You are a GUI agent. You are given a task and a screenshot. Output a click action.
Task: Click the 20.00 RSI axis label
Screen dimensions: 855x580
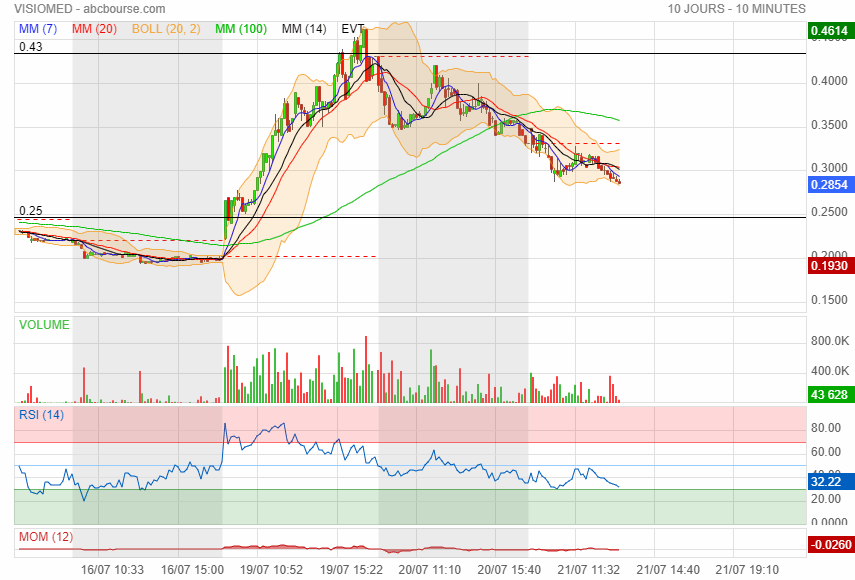click(826, 499)
